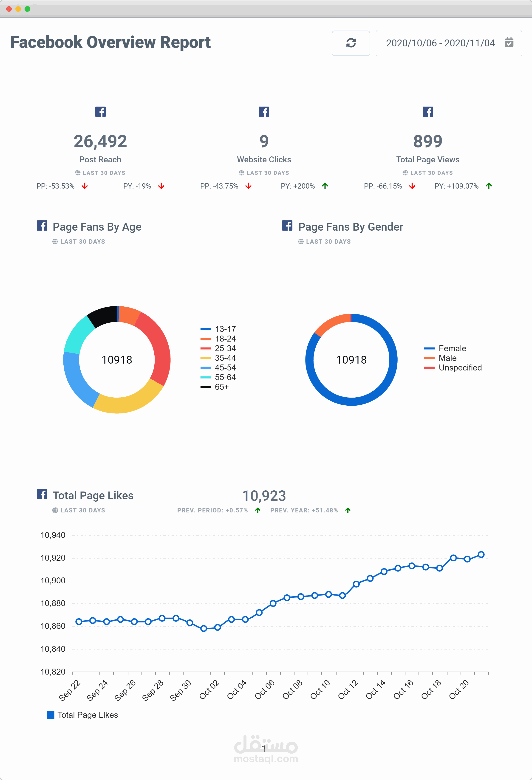
Task: Click the 10918 center of age donut
Action: click(x=117, y=360)
